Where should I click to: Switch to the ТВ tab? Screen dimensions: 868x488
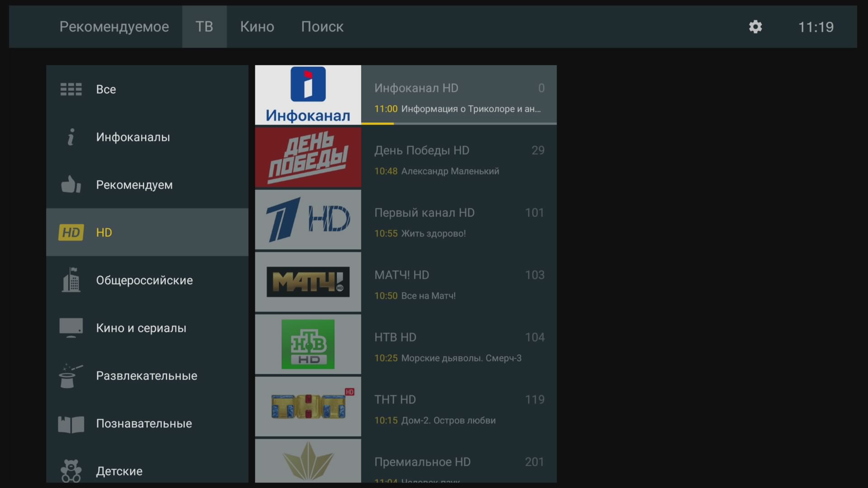[204, 27]
